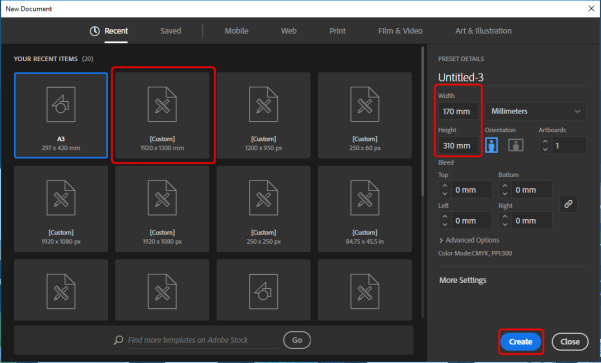This screenshot has height=363, width=601.
Task: Open the Millimeters units dropdown
Action: (535, 112)
